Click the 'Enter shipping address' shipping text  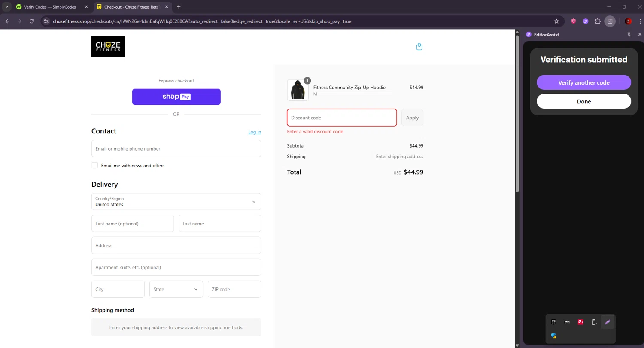point(400,157)
